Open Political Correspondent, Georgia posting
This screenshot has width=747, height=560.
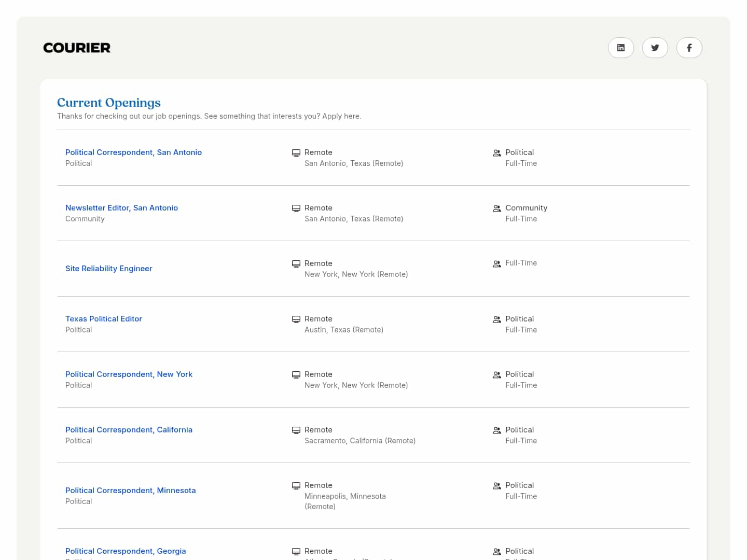point(126,551)
